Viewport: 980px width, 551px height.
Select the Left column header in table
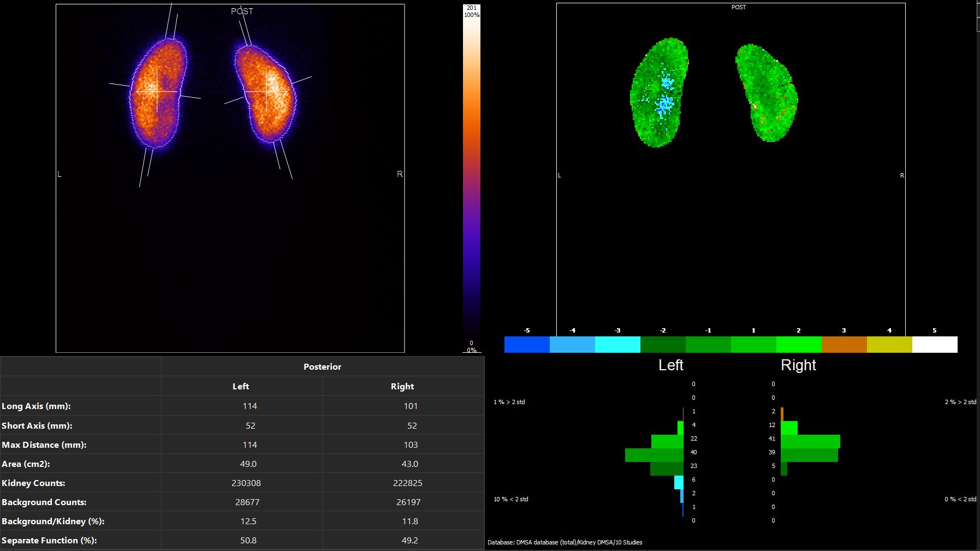(241, 386)
